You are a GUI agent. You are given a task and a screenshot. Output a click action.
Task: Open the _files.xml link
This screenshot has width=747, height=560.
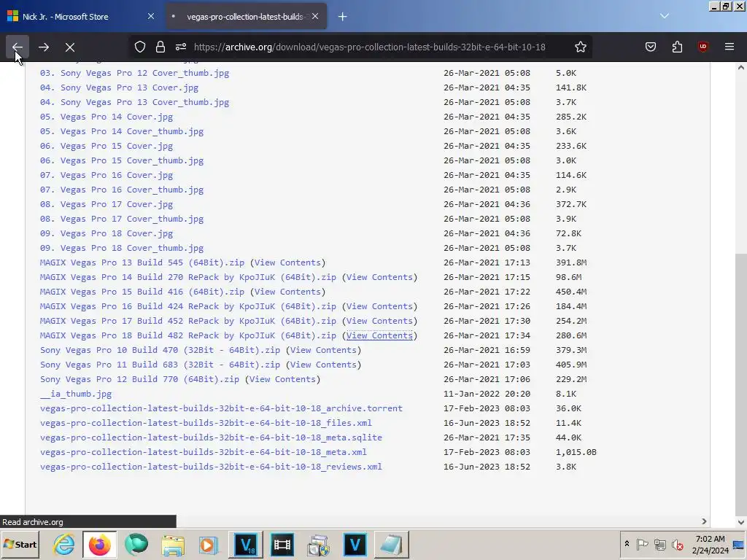(206, 424)
